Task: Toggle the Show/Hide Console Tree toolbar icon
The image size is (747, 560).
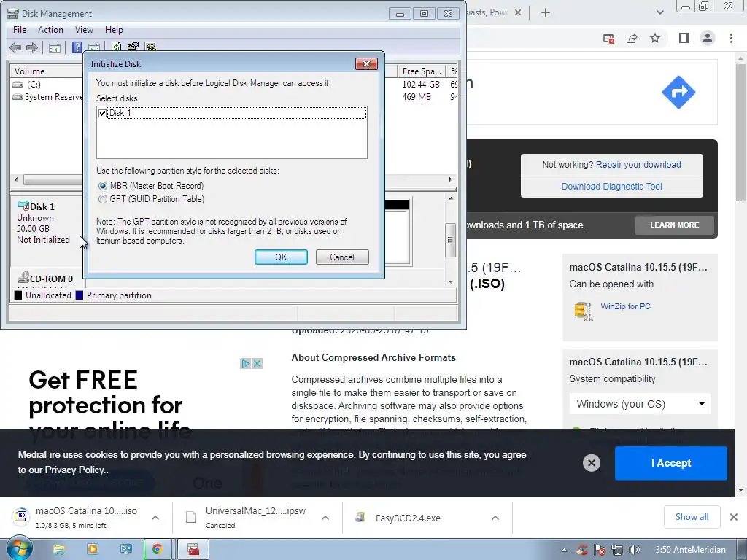Action: 55,47
